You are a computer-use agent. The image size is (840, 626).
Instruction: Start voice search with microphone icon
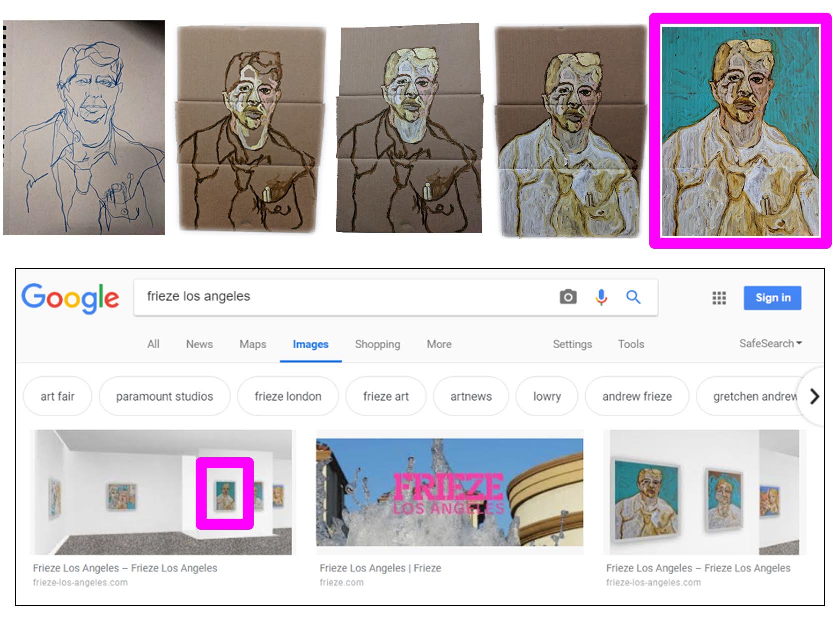[601, 297]
